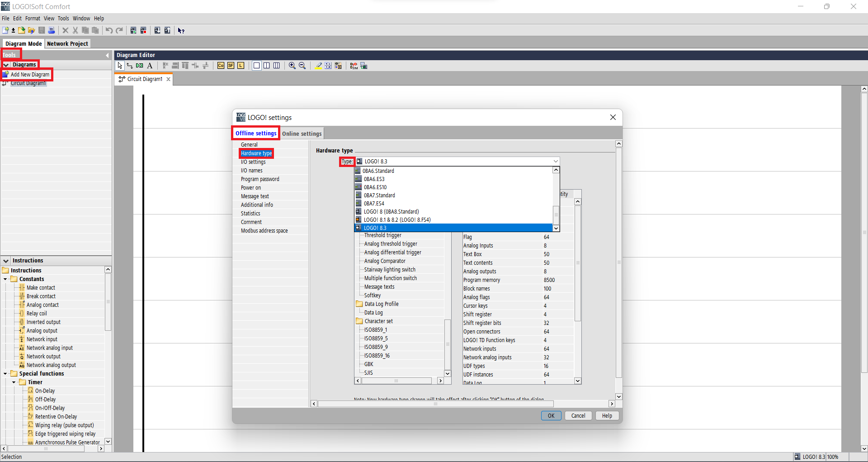
Task: Create a new diagram from the main toolbar
Action: coord(5,30)
